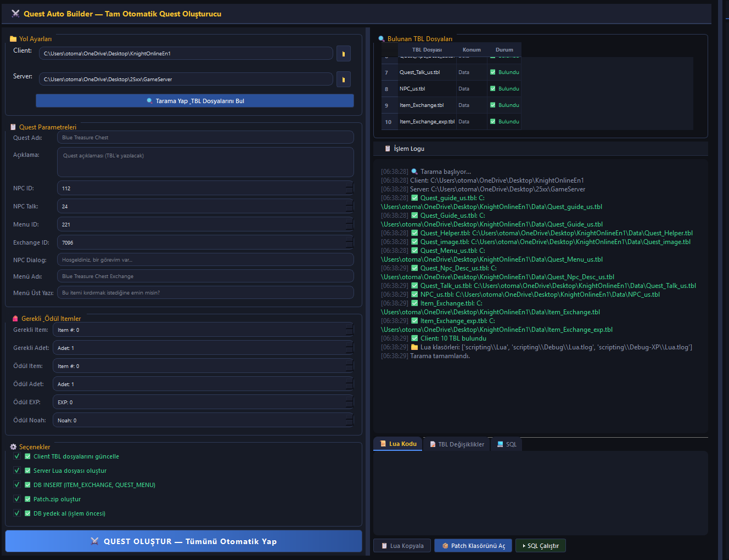Image resolution: width=729 pixels, height=560 pixels.
Task: Click the 'Durum' column header
Action: pyautogui.click(x=504, y=50)
